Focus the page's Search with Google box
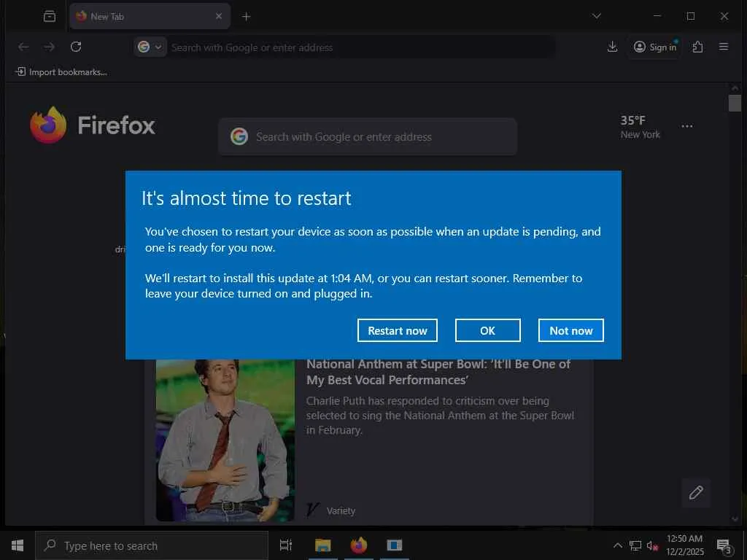 pyautogui.click(x=368, y=136)
